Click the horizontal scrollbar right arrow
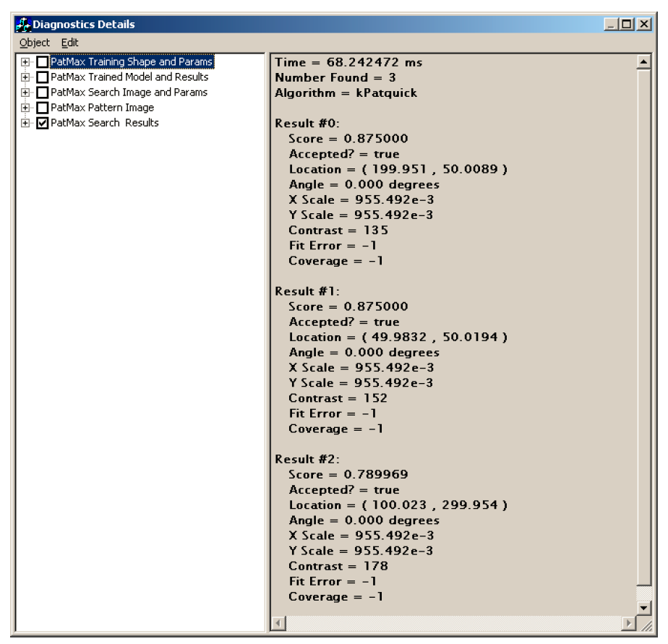668x644 pixels. click(630, 622)
